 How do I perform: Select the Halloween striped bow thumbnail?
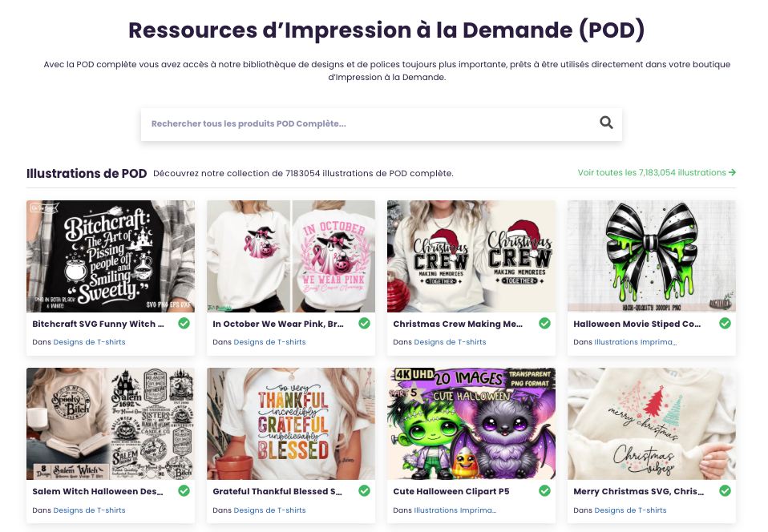click(x=652, y=256)
